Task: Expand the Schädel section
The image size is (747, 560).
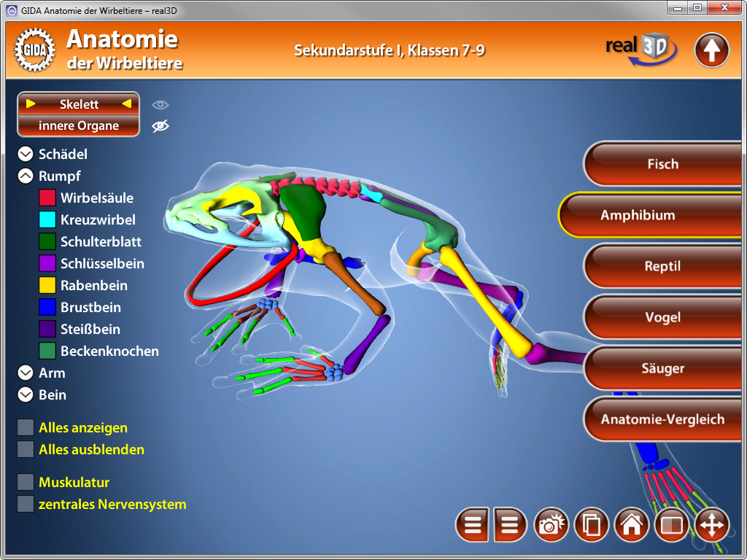Action: click(26, 155)
